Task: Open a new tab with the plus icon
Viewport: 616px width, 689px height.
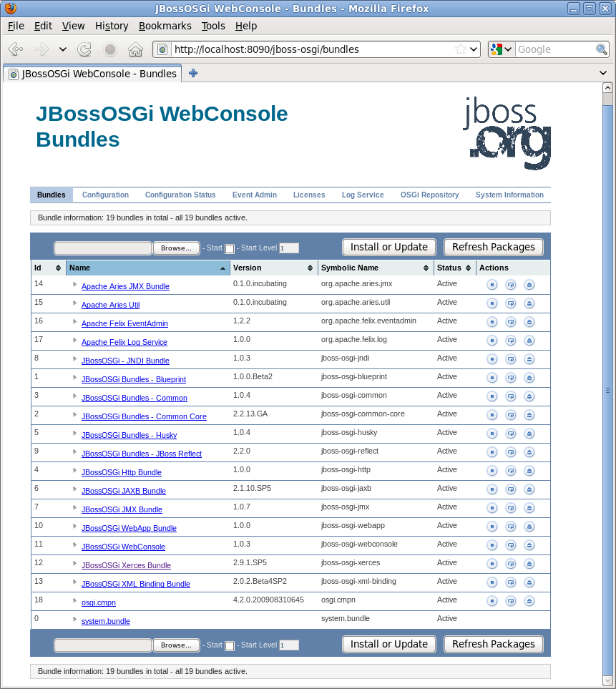Action: click(x=193, y=74)
